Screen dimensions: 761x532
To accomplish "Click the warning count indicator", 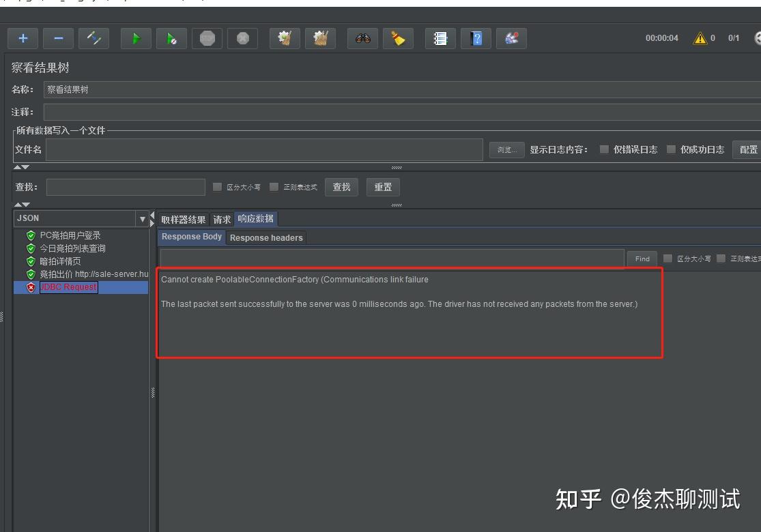I will coord(703,38).
